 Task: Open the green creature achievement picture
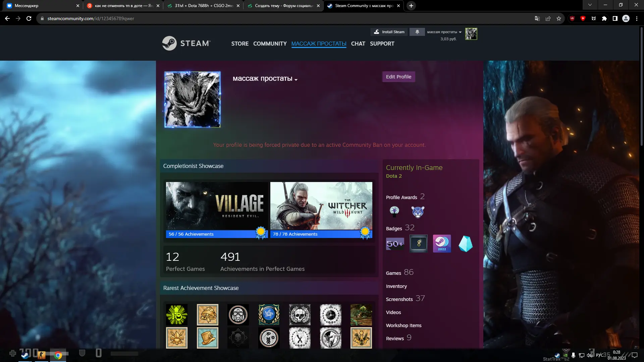[x=361, y=315]
